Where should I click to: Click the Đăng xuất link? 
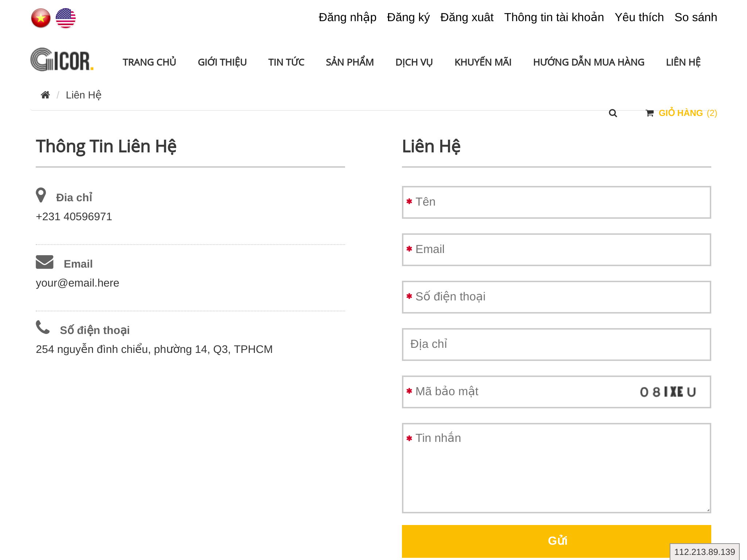(467, 17)
